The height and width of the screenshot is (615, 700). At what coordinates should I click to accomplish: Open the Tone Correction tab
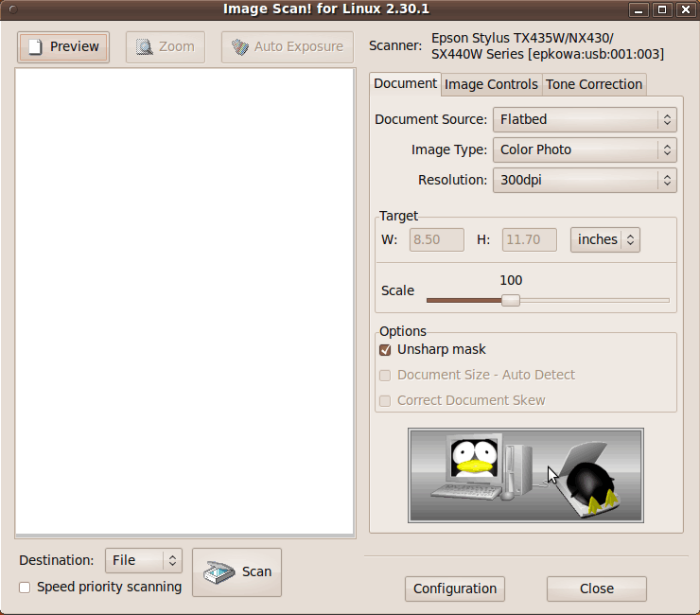[594, 84]
